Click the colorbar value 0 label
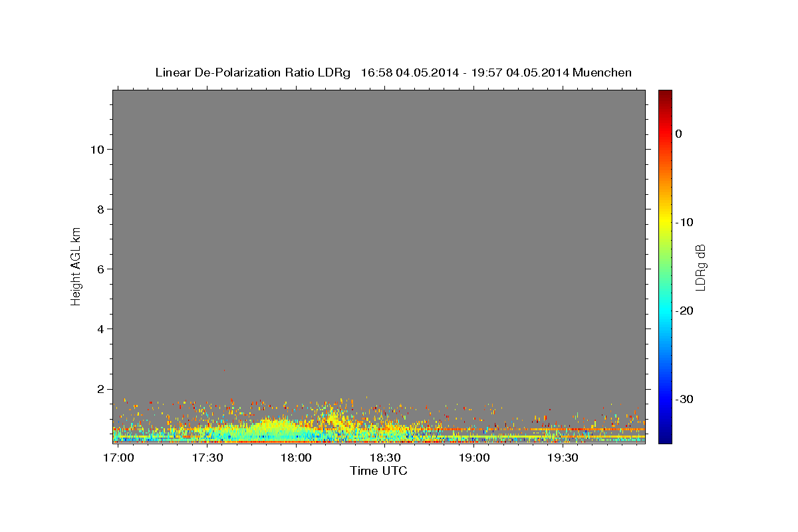The height and width of the screenshot is (532, 798). (678, 134)
